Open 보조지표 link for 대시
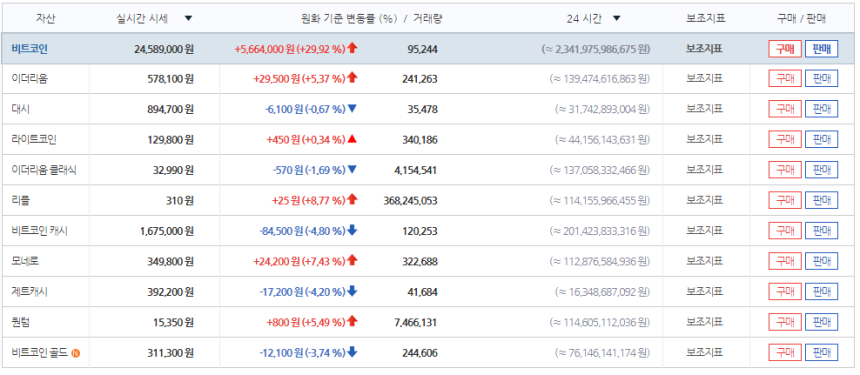 click(x=705, y=109)
